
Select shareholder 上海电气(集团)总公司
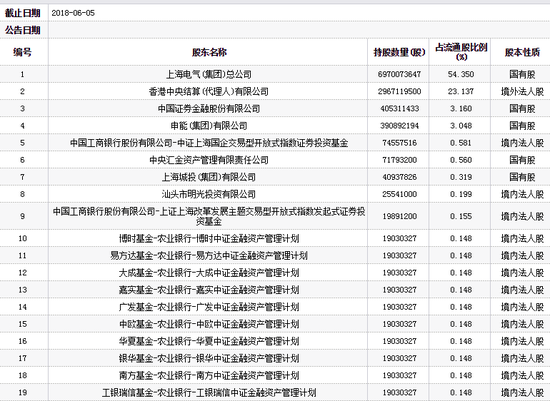point(209,74)
